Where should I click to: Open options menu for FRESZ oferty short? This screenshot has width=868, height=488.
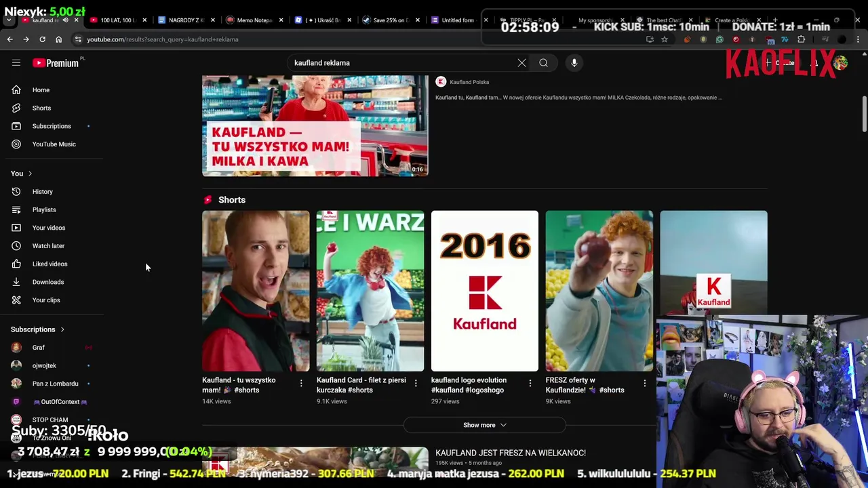(645, 384)
